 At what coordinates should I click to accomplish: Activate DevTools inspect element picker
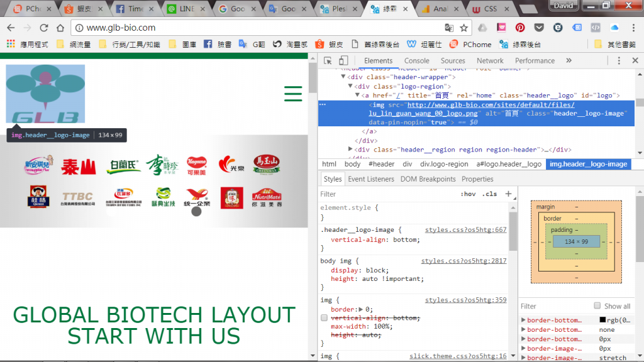pos(328,61)
